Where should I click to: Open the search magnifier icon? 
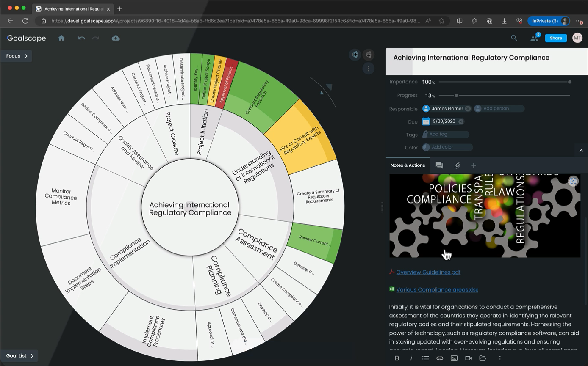click(514, 38)
